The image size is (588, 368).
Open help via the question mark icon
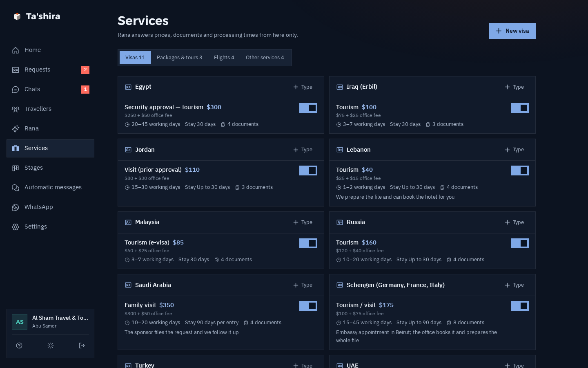[x=19, y=346]
